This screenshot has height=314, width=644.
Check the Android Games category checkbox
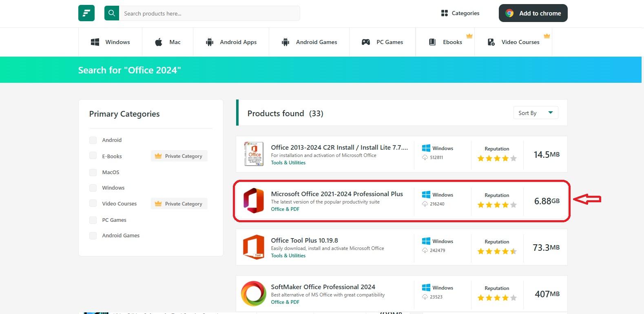tap(93, 235)
